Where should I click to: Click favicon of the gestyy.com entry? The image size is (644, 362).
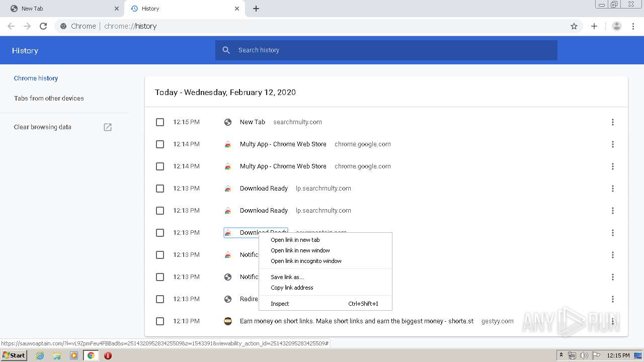[x=228, y=321]
